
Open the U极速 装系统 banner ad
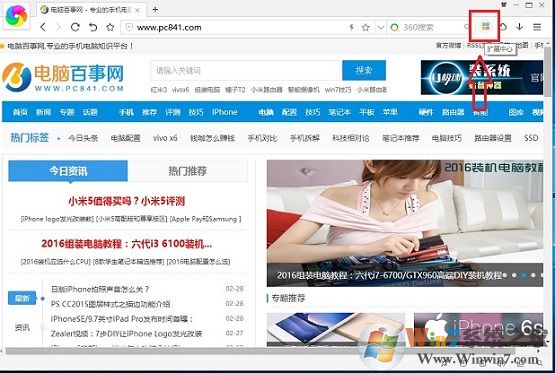click(x=482, y=78)
